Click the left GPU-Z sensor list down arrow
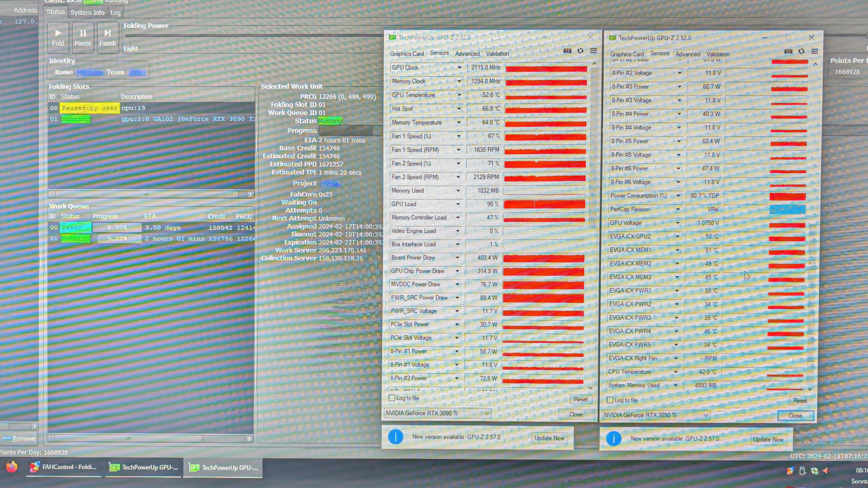This screenshot has width=868, height=488. 590,388
